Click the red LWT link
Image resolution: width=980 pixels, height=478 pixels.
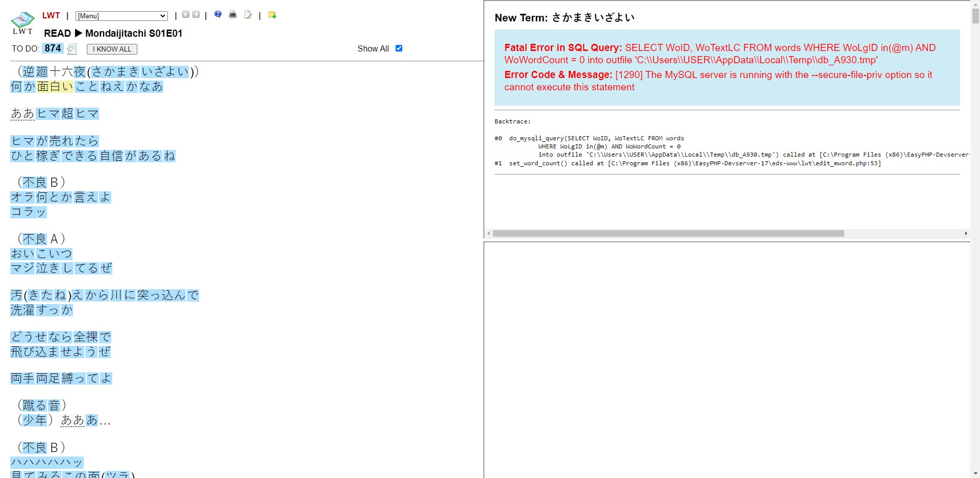tap(51, 15)
